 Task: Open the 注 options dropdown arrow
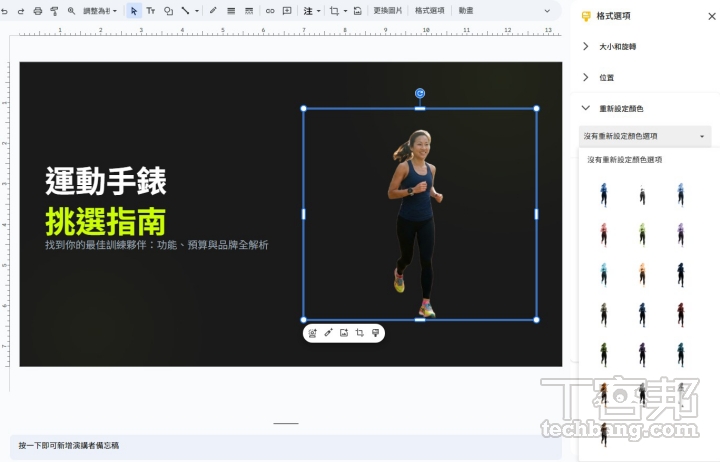point(318,11)
